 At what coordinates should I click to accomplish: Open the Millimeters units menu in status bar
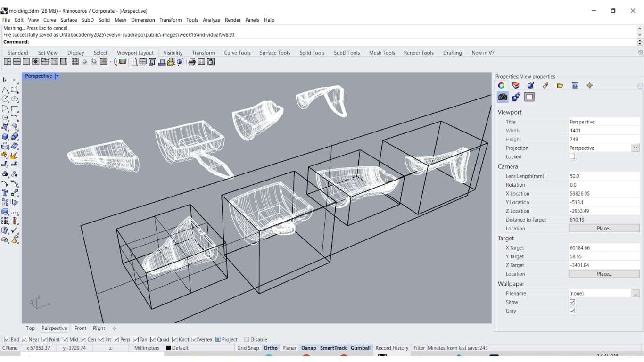(147, 348)
